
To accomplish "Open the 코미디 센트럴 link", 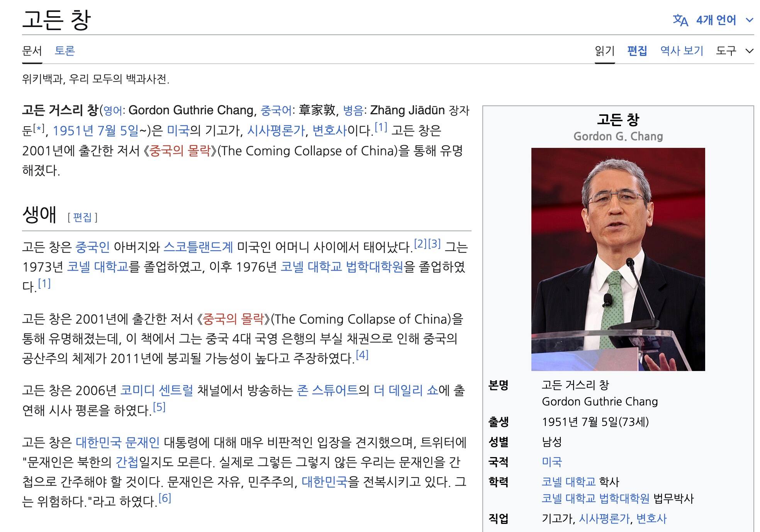I will tap(156, 391).
